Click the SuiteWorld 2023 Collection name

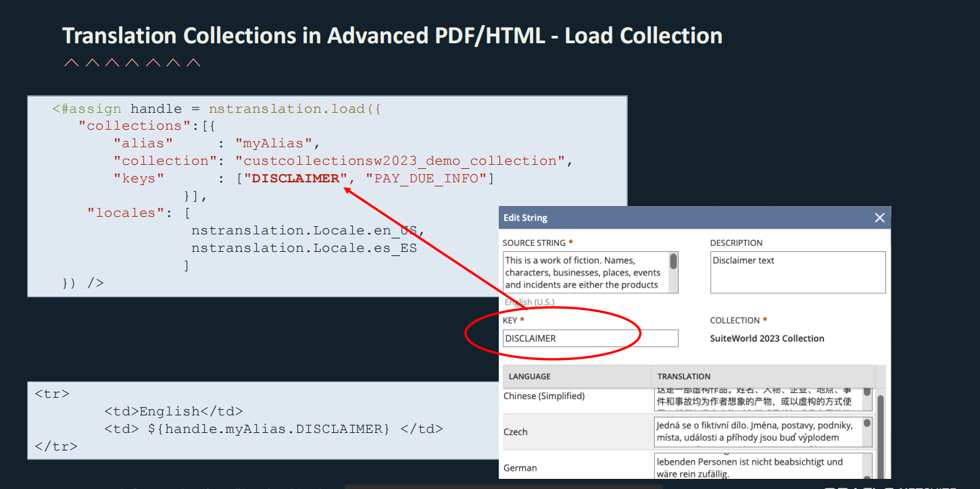767,338
